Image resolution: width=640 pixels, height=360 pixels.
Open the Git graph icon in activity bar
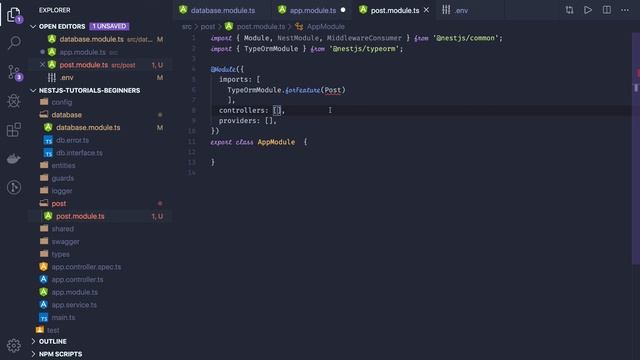coord(14,187)
